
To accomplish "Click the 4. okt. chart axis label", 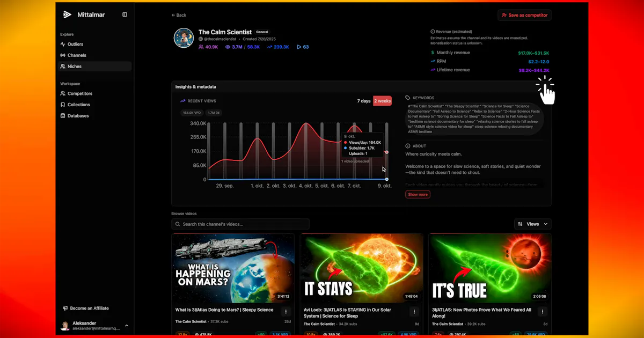I will (x=305, y=186).
